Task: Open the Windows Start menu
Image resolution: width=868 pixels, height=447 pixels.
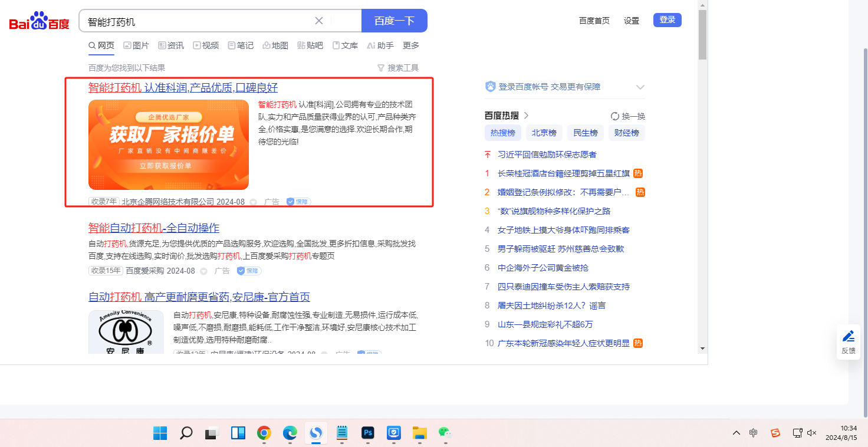Action: point(160,433)
